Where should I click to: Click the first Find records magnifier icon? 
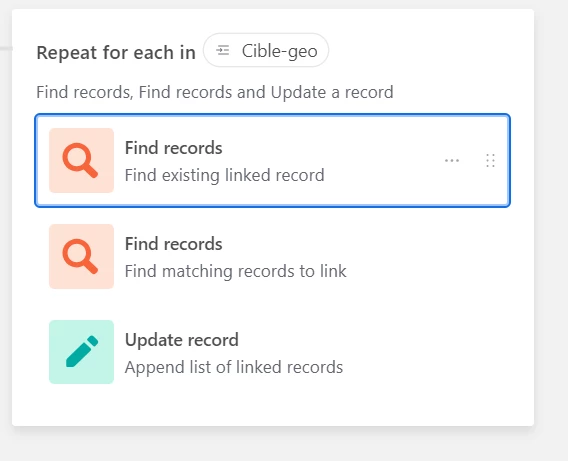(82, 160)
